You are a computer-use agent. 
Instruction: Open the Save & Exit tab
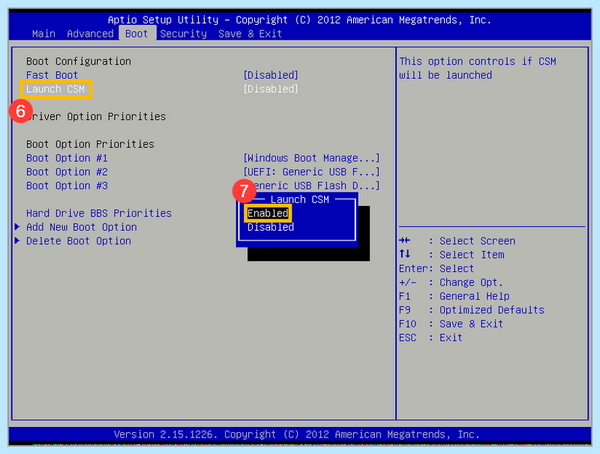(x=250, y=34)
